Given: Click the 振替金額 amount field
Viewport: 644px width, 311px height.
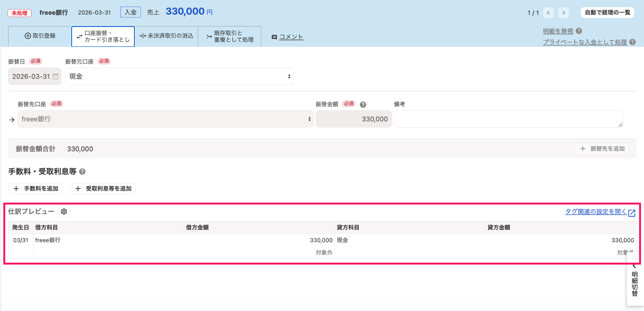Looking at the screenshot, I should 354,119.
